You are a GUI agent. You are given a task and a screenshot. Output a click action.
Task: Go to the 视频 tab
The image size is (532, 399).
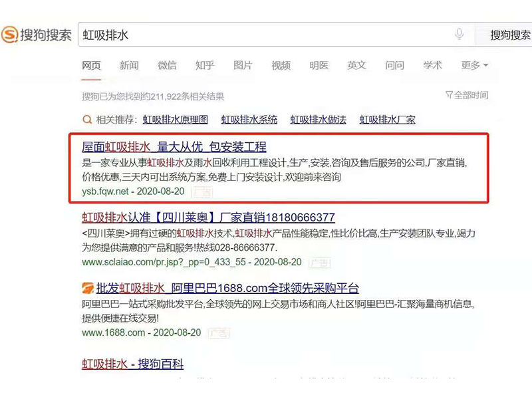[281, 65]
